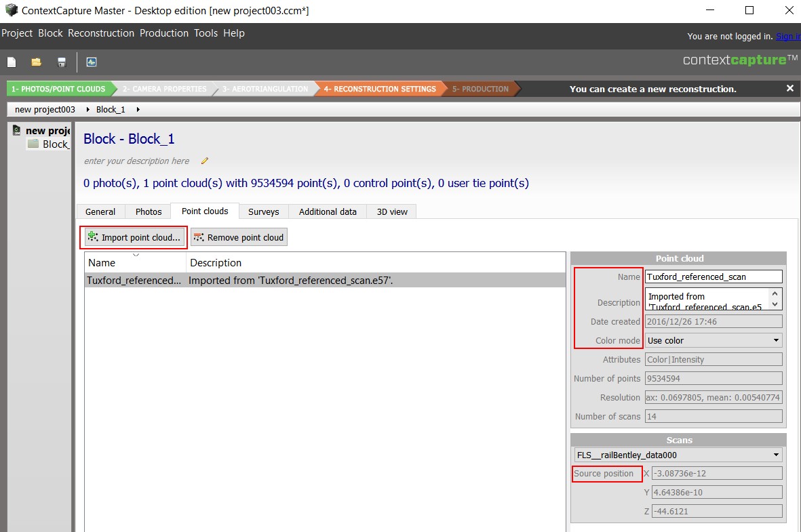Image resolution: width=801 pixels, height=532 pixels.
Task: Switch to the Photos tab
Action: point(149,211)
